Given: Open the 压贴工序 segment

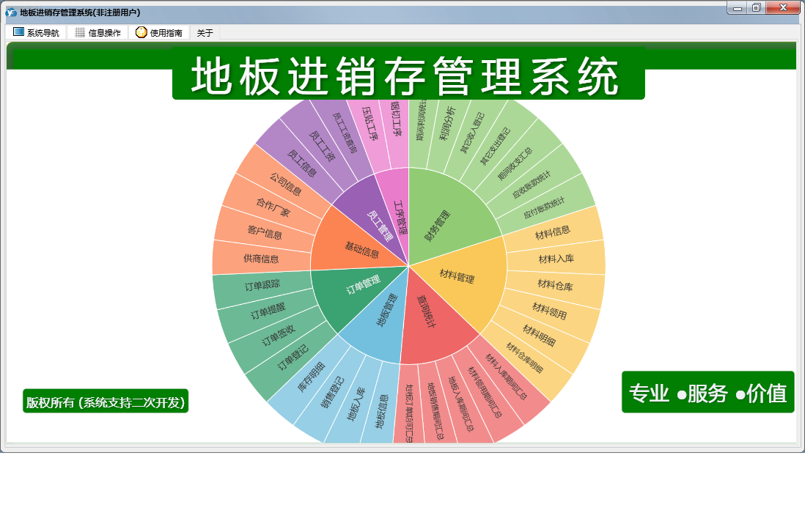Looking at the screenshot, I should click(x=370, y=124).
